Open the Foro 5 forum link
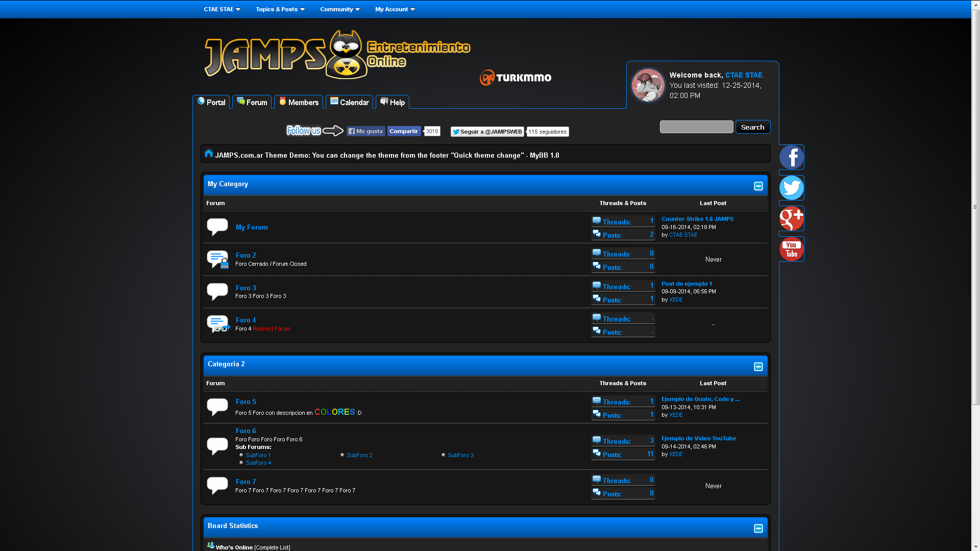Screen dimensions: 980x551 [x=246, y=402]
